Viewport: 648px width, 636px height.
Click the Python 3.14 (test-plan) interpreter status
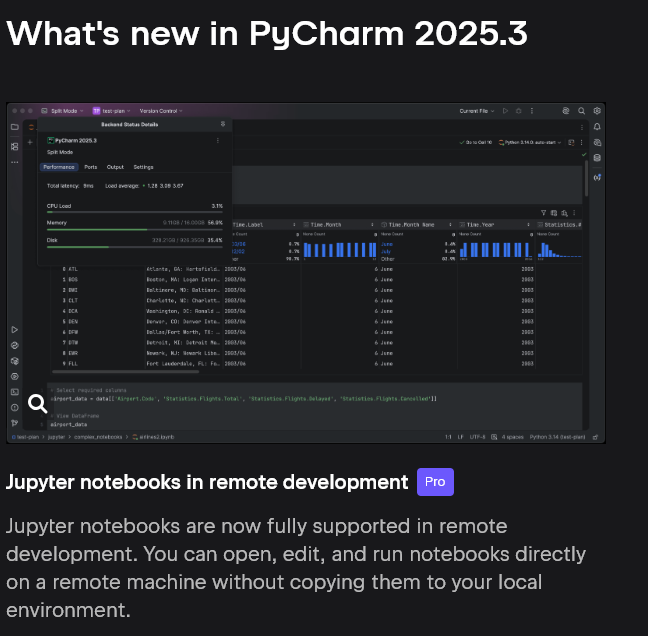point(557,437)
